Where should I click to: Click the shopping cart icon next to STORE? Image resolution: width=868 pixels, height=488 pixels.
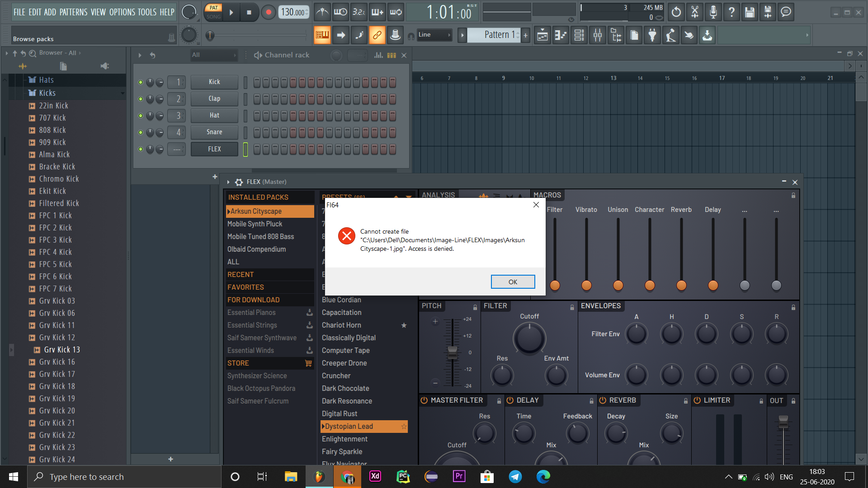[309, 363]
